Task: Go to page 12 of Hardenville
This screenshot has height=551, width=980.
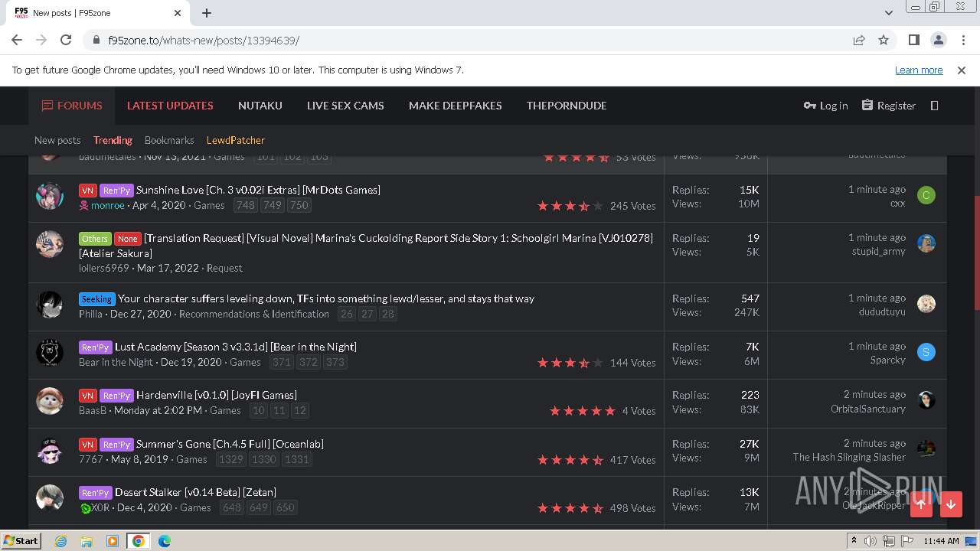Action: [300, 410]
